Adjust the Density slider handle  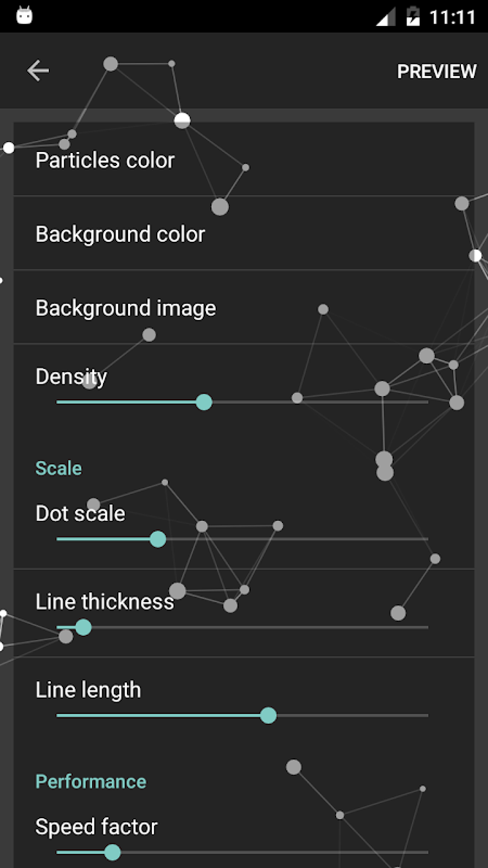pyautogui.click(x=204, y=403)
